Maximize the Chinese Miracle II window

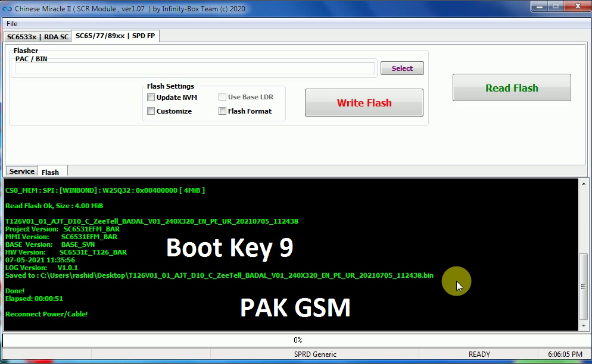tap(556, 7)
